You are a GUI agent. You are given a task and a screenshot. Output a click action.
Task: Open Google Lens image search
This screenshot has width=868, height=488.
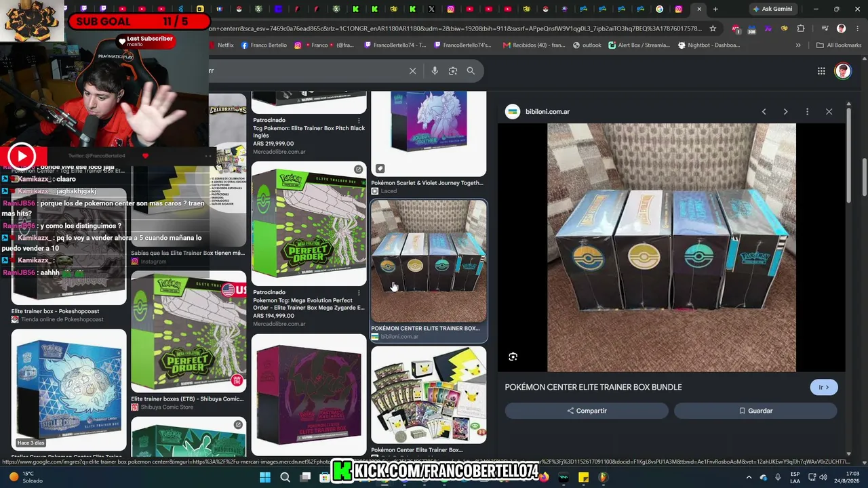pyautogui.click(x=453, y=70)
